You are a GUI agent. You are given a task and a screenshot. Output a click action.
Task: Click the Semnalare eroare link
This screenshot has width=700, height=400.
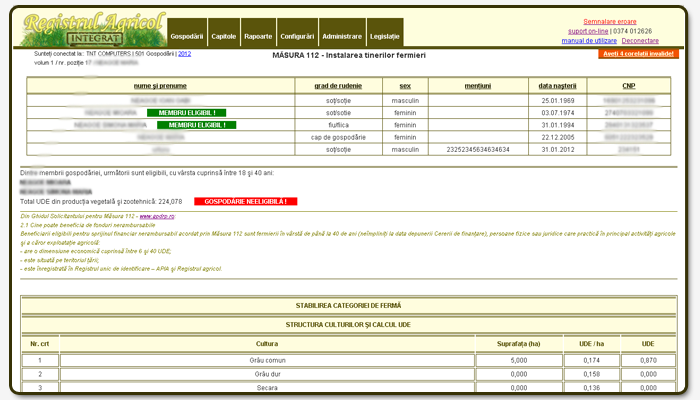tap(609, 21)
